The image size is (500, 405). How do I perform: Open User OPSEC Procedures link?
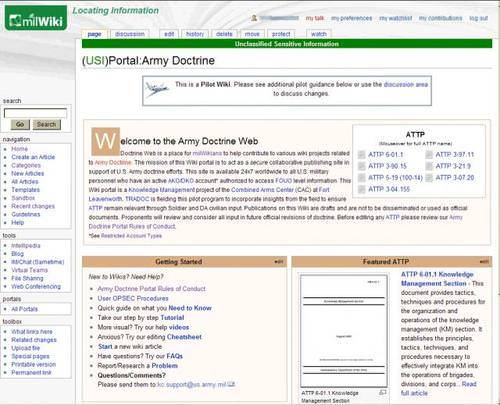pyautogui.click(x=133, y=298)
